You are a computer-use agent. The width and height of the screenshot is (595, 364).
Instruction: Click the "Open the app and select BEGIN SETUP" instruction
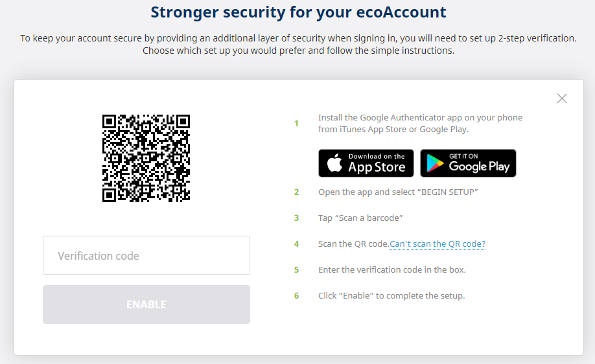pos(398,192)
